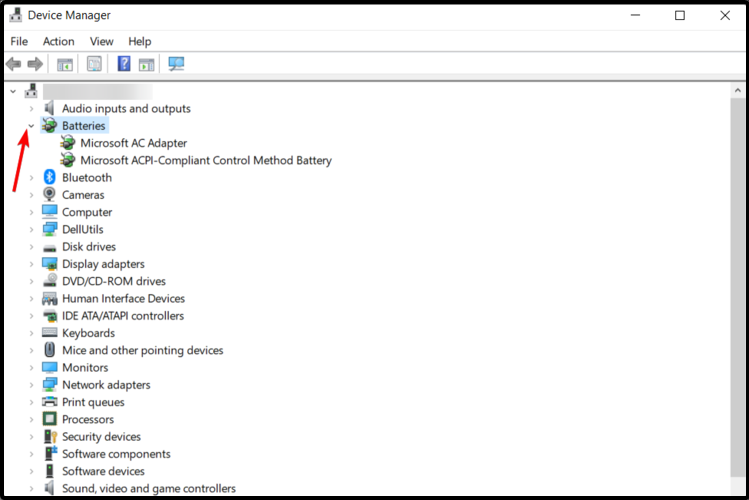This screenshot has width=749, height=500.
Task: Expand the Network adapters category
Action: 32,385
